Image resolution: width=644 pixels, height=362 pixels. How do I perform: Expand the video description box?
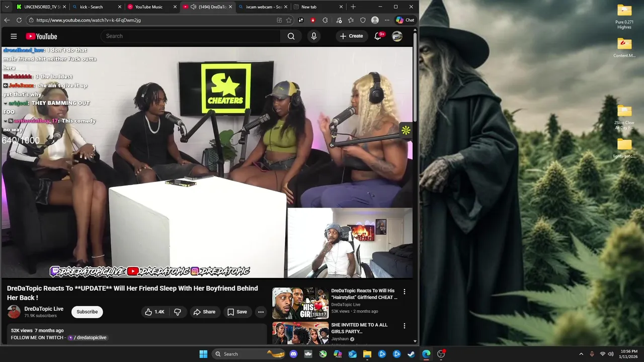[x=137, y=334]
